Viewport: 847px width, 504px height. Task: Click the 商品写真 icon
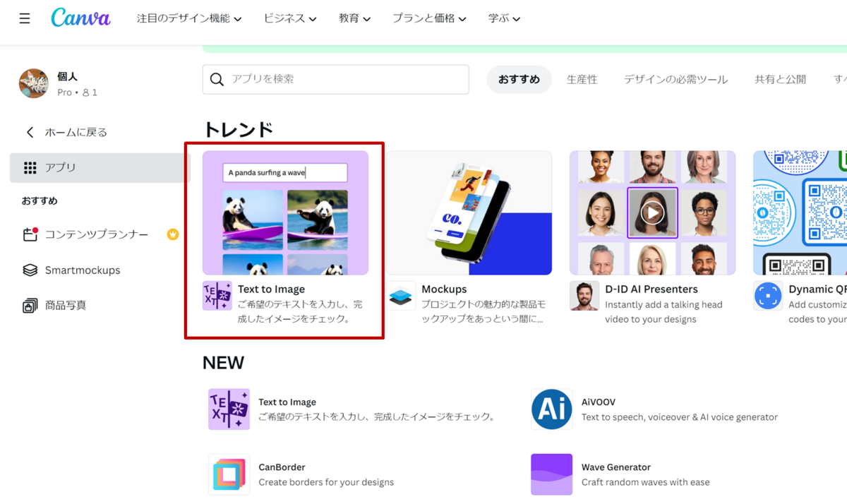point(30,306)
